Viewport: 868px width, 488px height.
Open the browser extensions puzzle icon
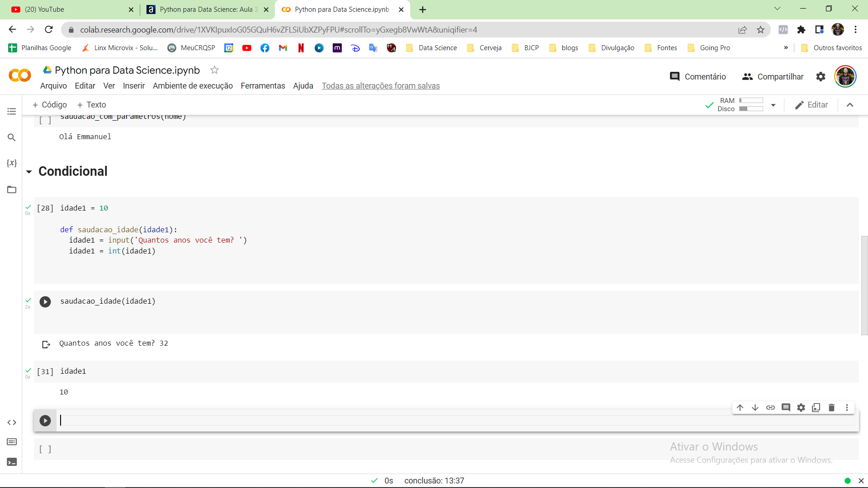(801, 30)
